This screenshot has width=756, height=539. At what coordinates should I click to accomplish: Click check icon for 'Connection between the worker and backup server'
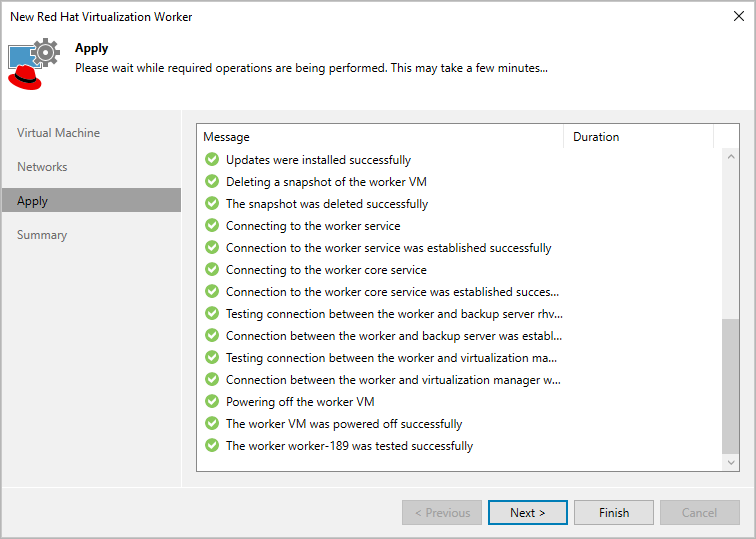pos(212,335)
